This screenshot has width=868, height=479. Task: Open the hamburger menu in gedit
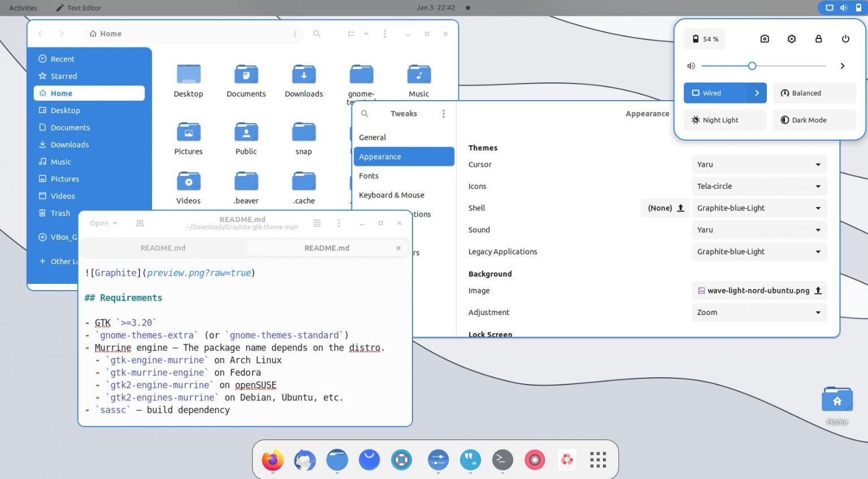point(317,223)
